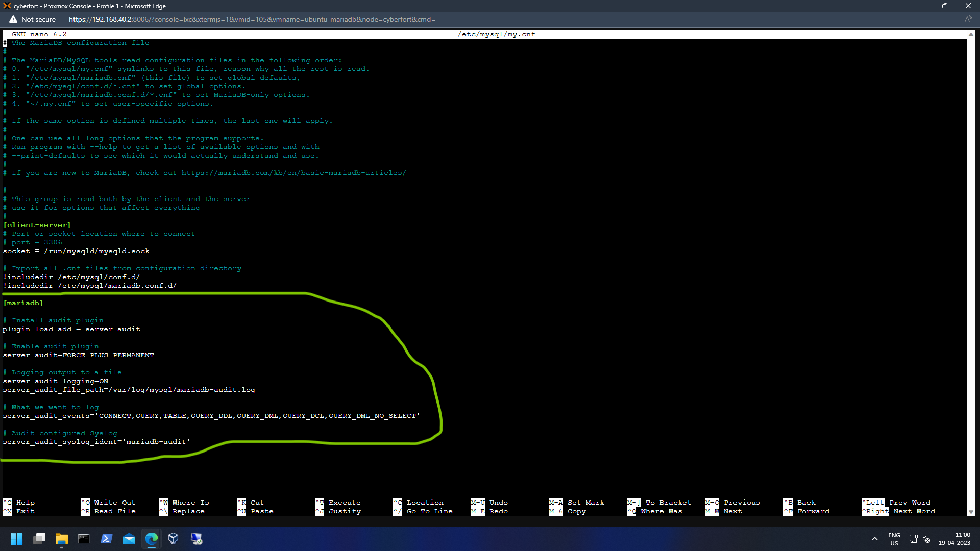The height and width of the screenshot is (551, 980).
Task: Click the terminal scrollbar up arrow
Action: click(x=971, y=34)
